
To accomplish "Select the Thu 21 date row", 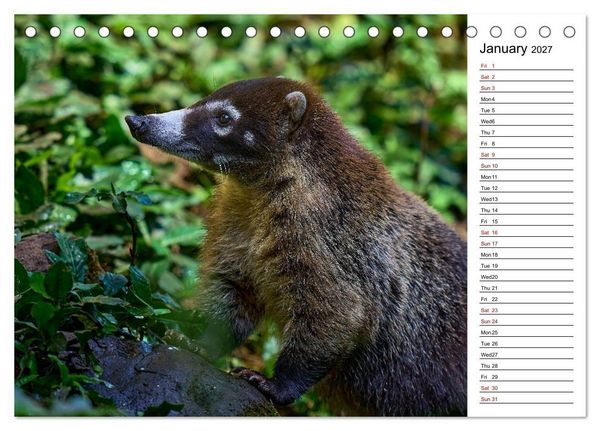I will click(x=527, y=288).
